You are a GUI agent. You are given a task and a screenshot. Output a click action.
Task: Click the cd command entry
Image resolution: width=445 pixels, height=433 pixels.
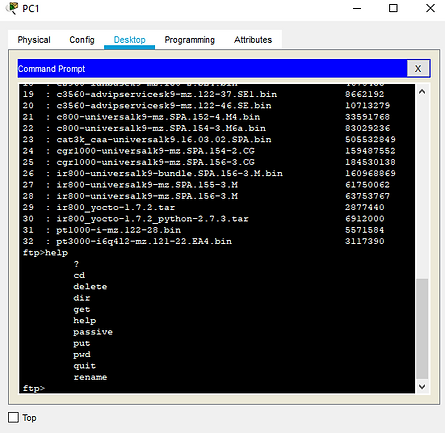pyautogui.click(x=79, y=276)
